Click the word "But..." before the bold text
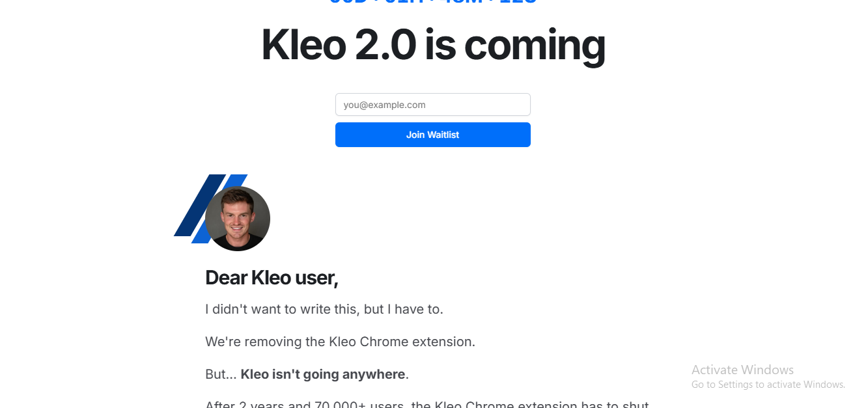The width and height of the screenshot is (868, 408). [221, 374]
